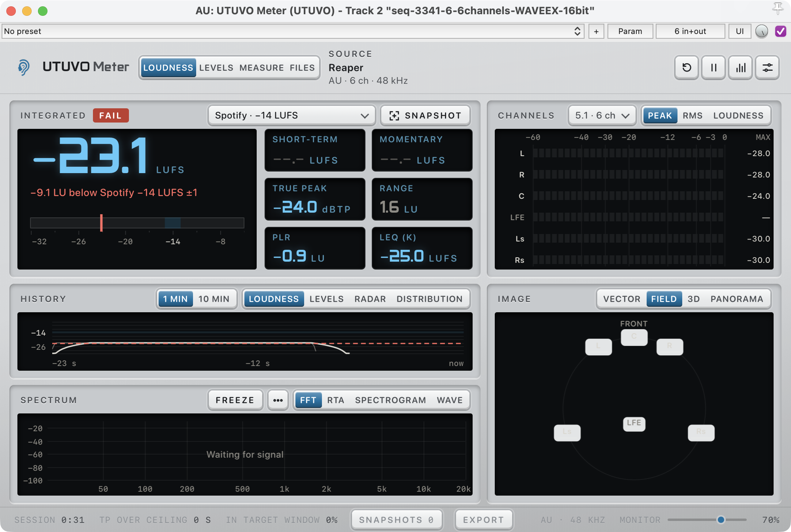This screenshot has width=791, height=532.
Task: Select the L speaker in the field view
Action: pos(598,347)
